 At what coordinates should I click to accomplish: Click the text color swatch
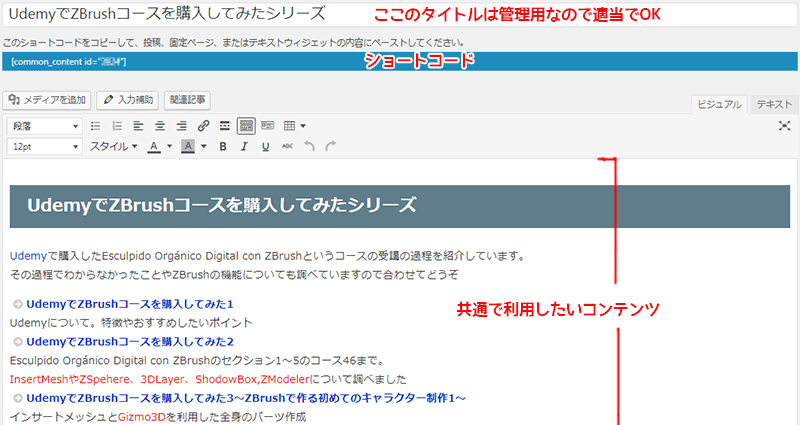[x=154, y=147]
